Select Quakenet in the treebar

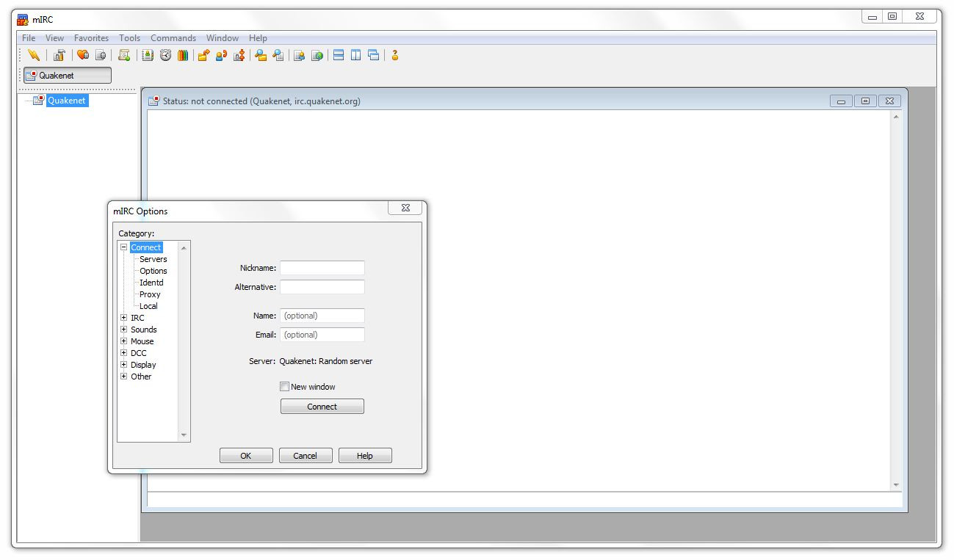(67, 101)
